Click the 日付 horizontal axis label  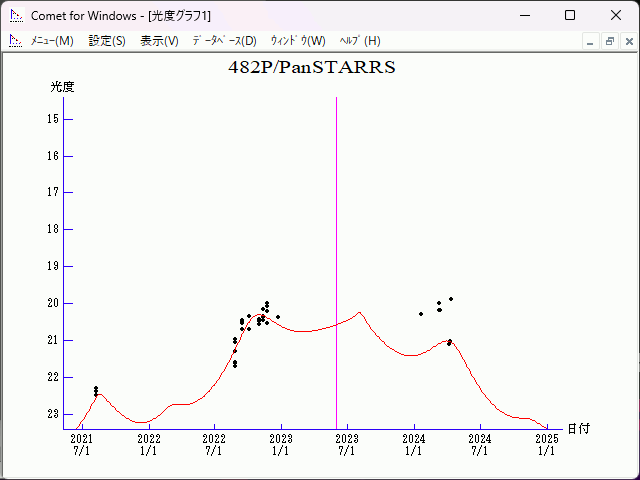(x=578, y=429)
